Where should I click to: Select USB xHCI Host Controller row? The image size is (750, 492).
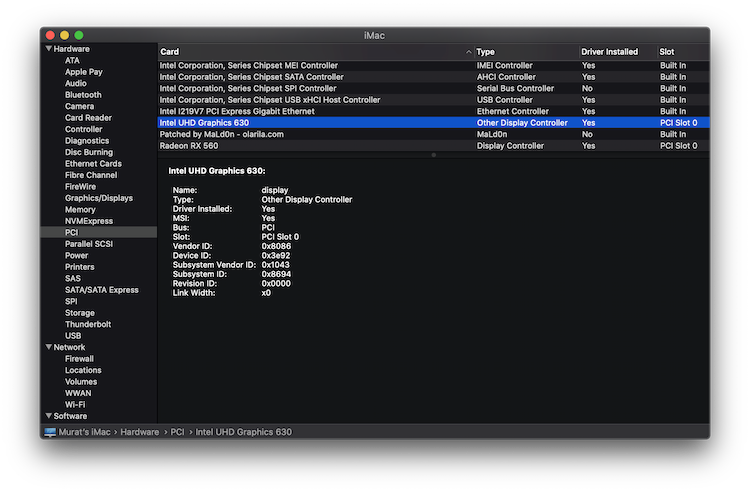[x=433, y=100]
